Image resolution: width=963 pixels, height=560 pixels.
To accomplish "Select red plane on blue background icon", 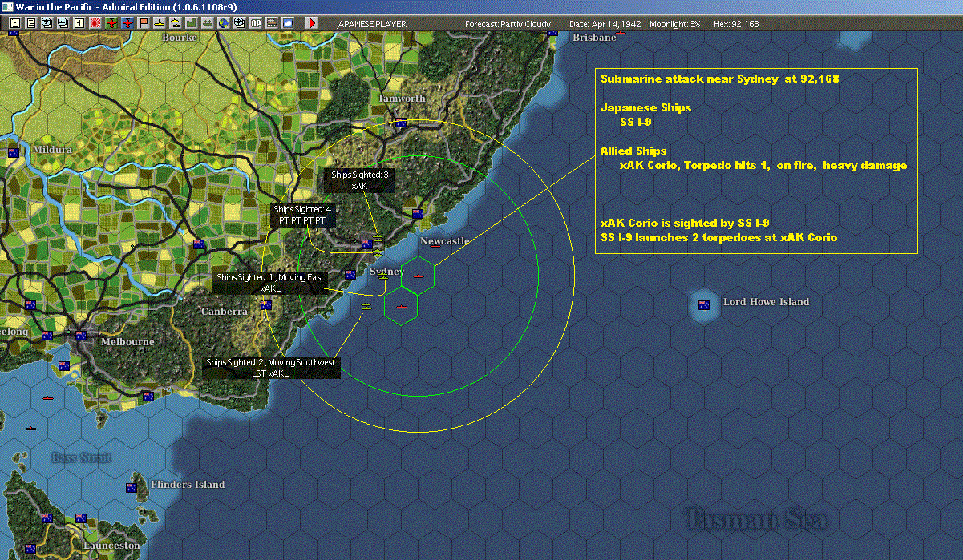I will 127,23.
